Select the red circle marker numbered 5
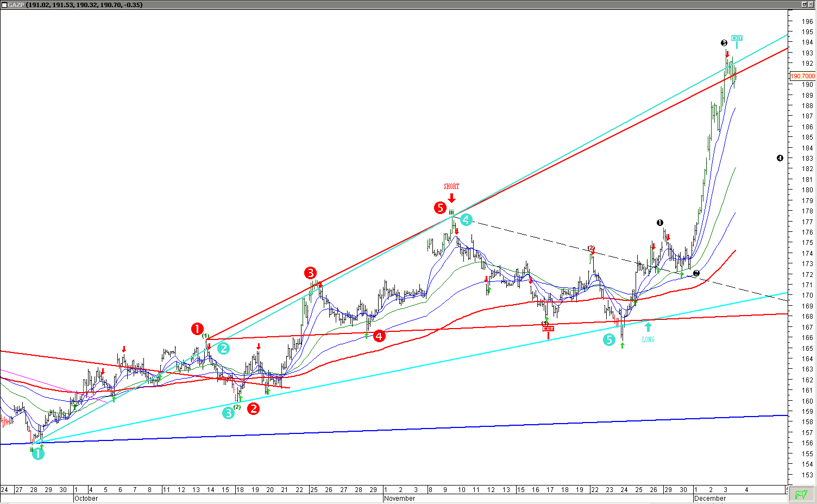Viewport: 817px width, 504px height. pyautogui.click(x=441, y=207)
